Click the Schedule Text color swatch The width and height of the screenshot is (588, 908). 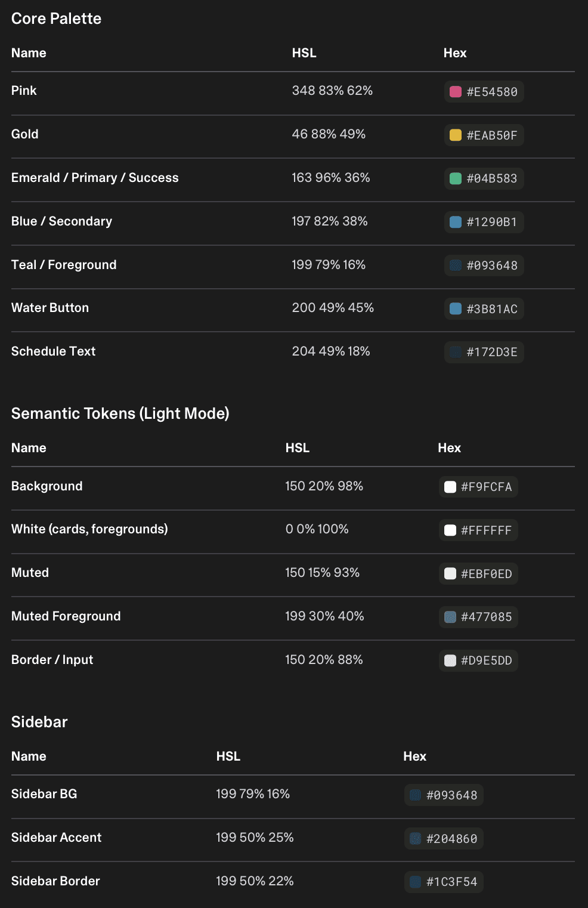(x=456, y=352)
